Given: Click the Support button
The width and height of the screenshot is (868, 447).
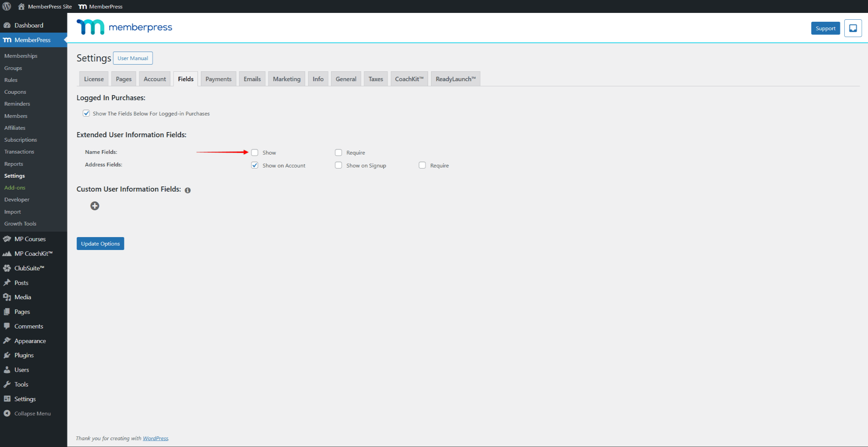Looking at the screenshot, I should tap(826, 28).
